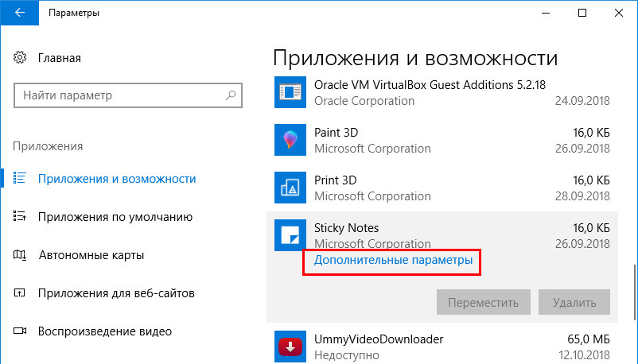Viewport: 638px width, 364px height.
Task: Close the Параметры window
Action: pyautogui.click(x=619, y=13)
